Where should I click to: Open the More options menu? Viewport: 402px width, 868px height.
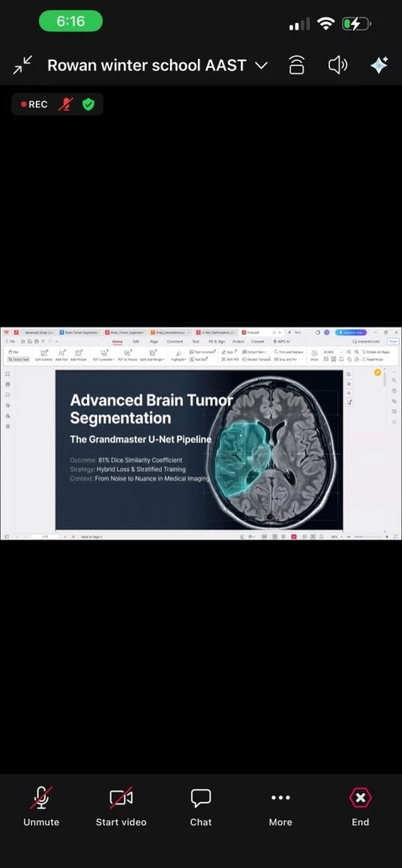click(x=280, y=798)
